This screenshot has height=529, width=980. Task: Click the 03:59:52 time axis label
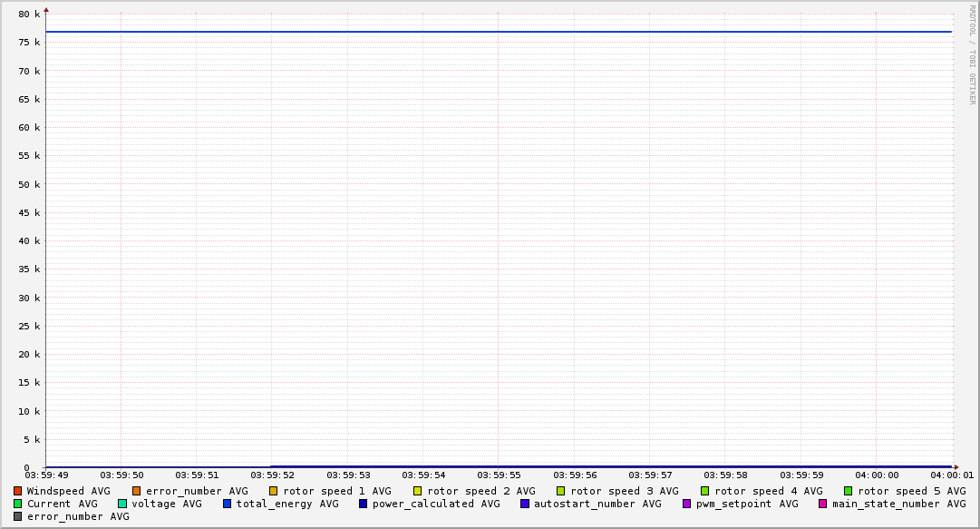click(x=272, y=475)
